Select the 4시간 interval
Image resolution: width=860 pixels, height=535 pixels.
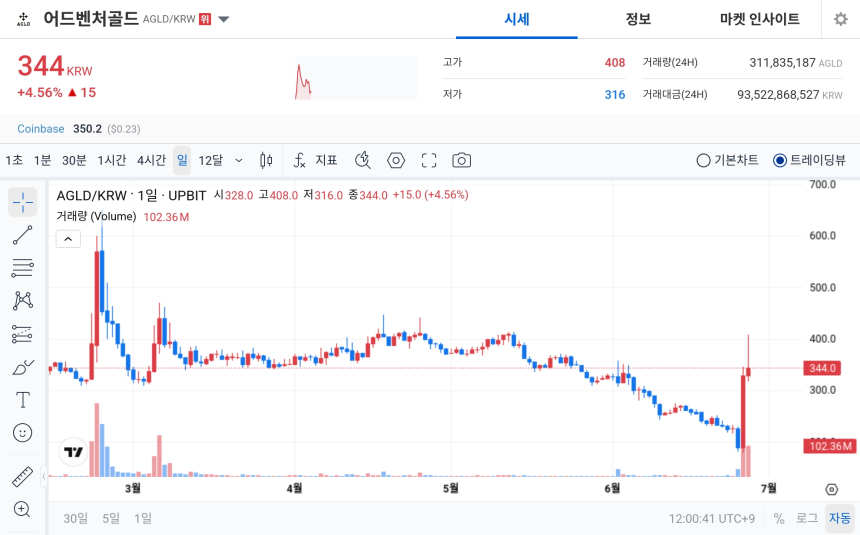click(151, 160)
